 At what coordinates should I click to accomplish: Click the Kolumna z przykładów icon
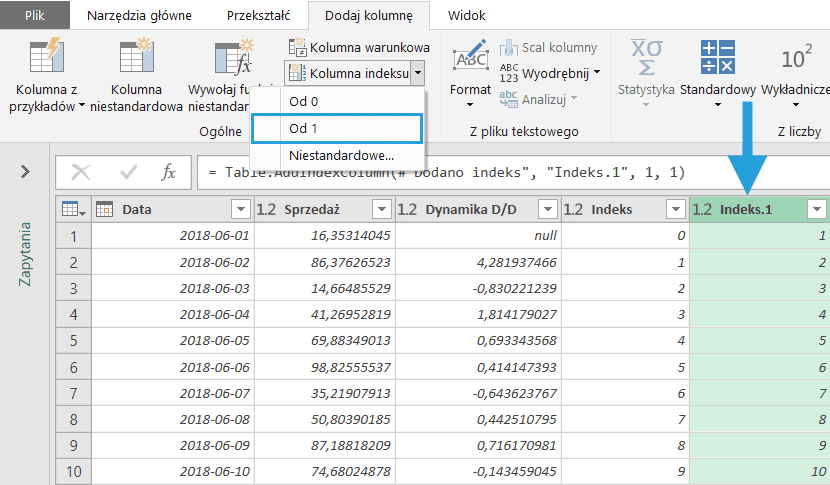tap(46, 58)
